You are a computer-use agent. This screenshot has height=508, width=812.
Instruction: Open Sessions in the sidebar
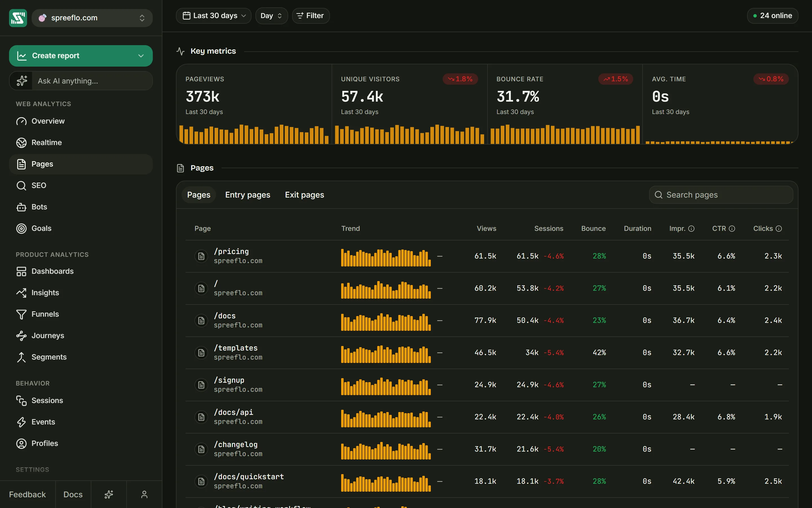point(81,400)
